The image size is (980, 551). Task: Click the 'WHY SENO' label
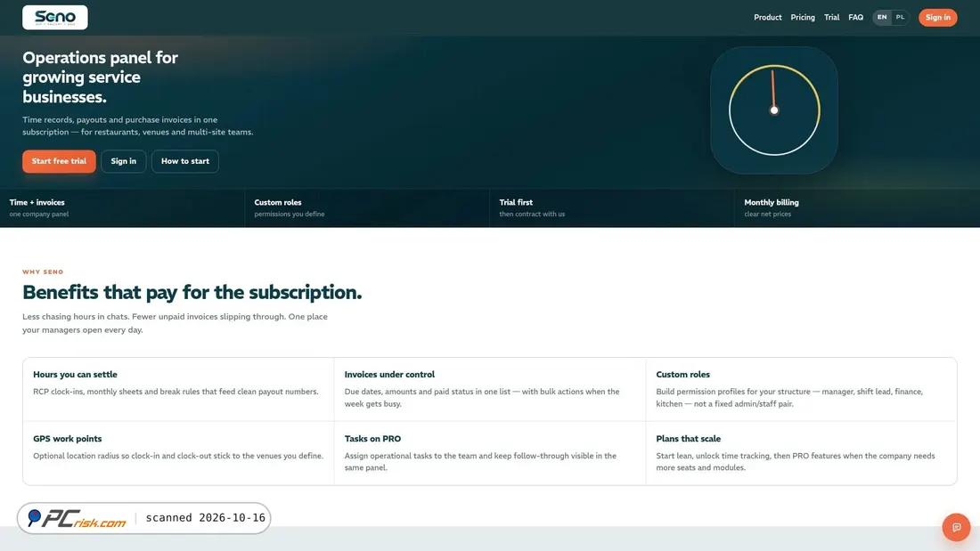(43, 271)
